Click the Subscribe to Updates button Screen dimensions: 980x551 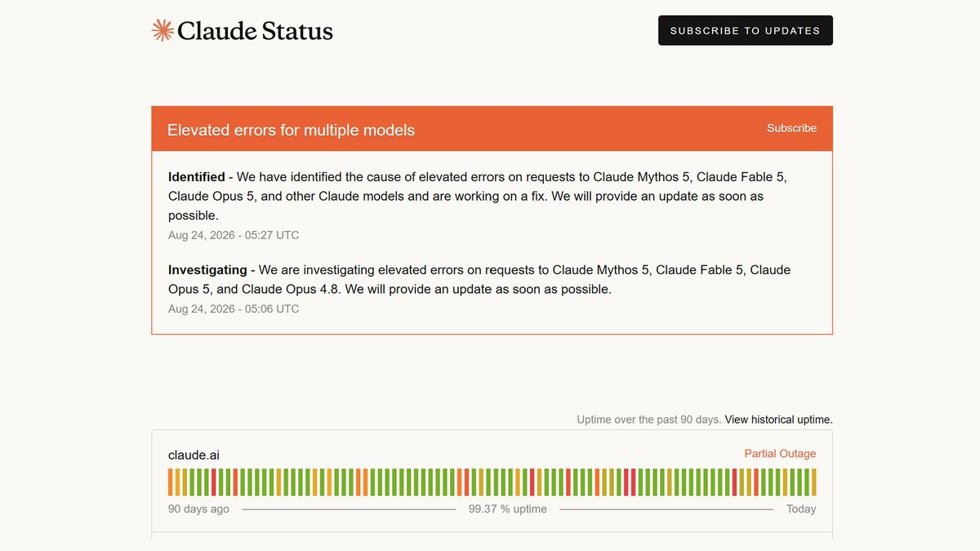tap(746, 30)
